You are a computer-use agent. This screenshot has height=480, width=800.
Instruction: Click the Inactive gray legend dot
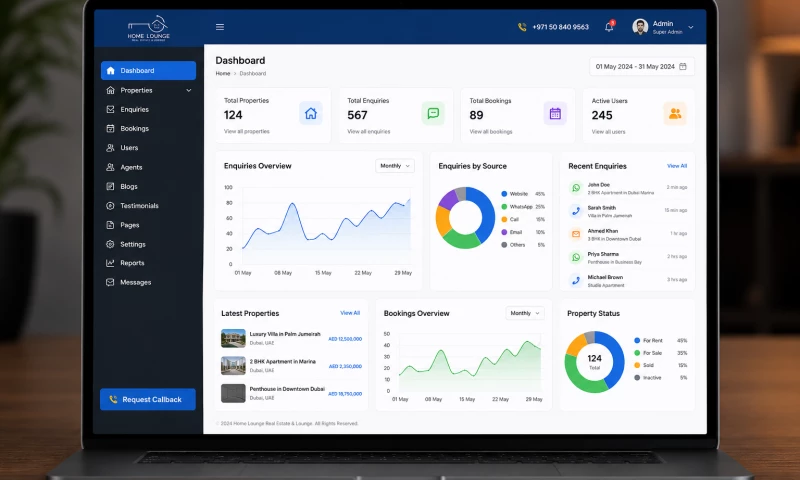click(637, 378)
